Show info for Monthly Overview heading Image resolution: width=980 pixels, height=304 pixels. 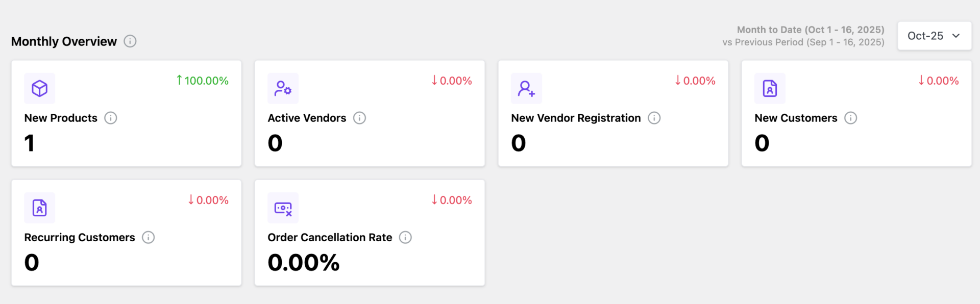(x=130, y=41)
